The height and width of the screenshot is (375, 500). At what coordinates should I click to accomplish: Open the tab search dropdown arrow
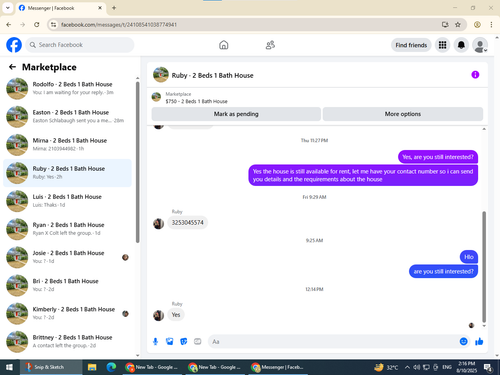click(x=8, y=8)
